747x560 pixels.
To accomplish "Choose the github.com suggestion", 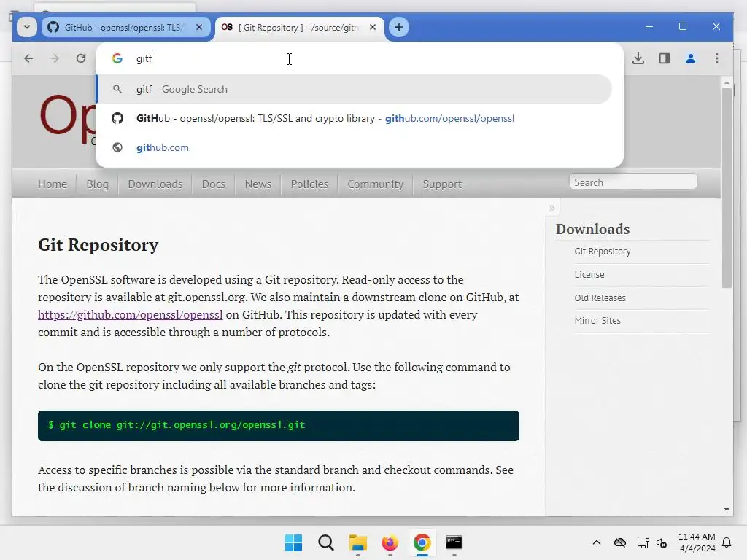I will tap(355, 147).
